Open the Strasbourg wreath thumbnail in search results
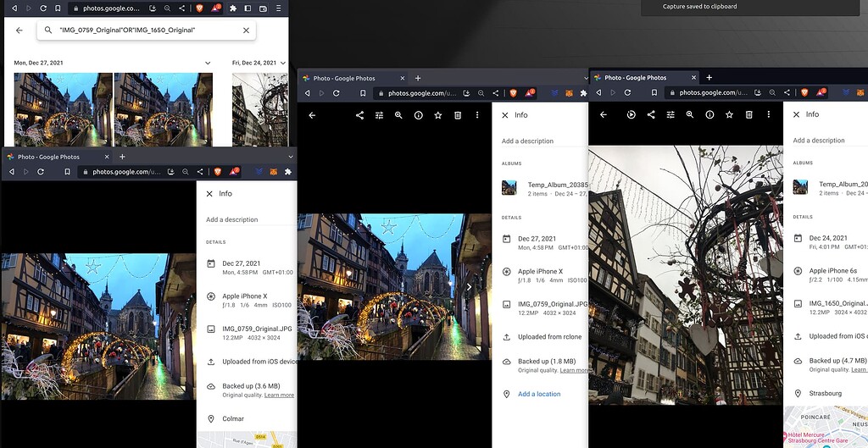 click(259, 109)
